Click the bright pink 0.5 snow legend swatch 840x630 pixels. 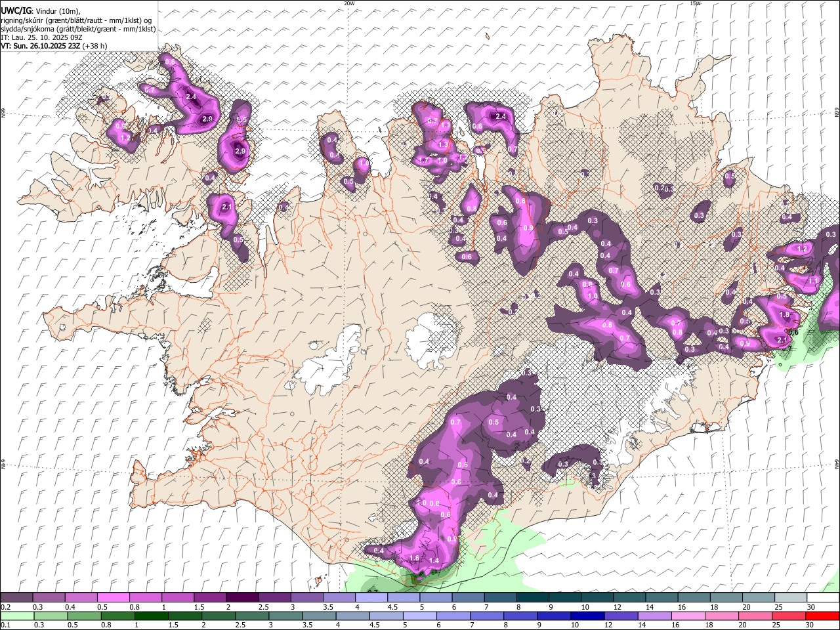[113, 598]
